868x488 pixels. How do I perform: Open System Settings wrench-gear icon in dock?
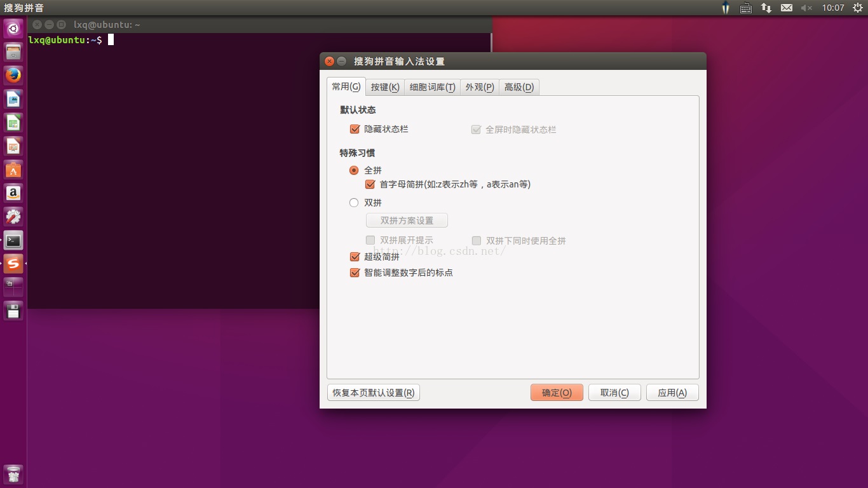(x=13, y=217)
